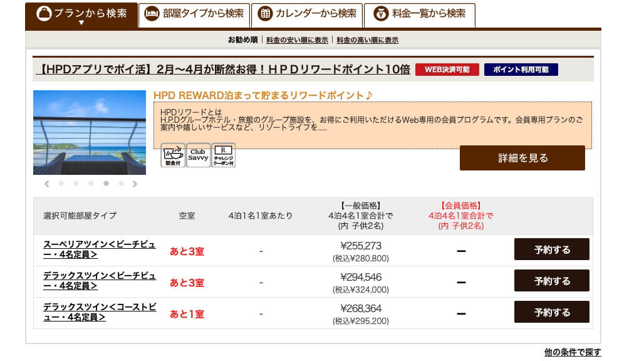
Task: Select the first carousel dot indicator
Action: coord(60,183)
